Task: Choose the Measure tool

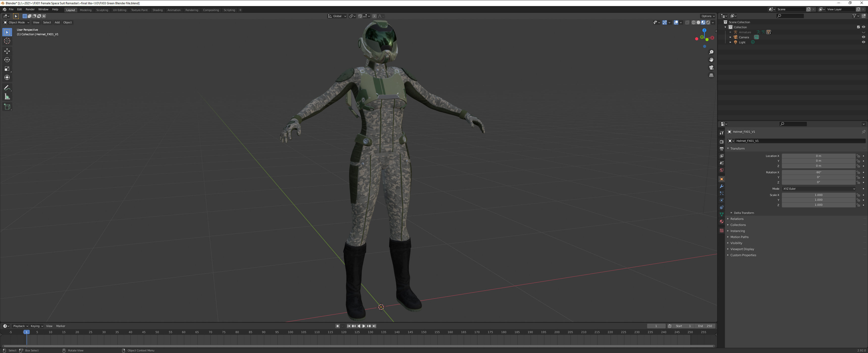Action: tap(7, 97)
